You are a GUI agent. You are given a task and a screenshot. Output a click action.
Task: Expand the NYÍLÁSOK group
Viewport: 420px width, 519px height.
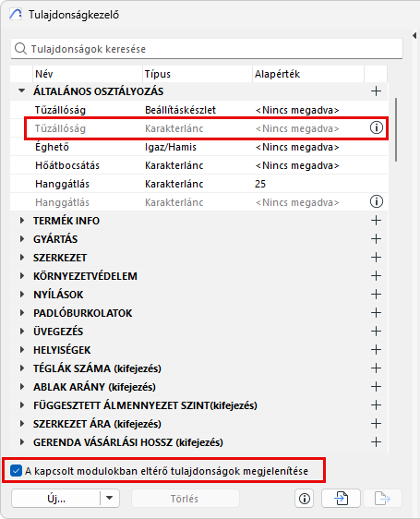22,295
